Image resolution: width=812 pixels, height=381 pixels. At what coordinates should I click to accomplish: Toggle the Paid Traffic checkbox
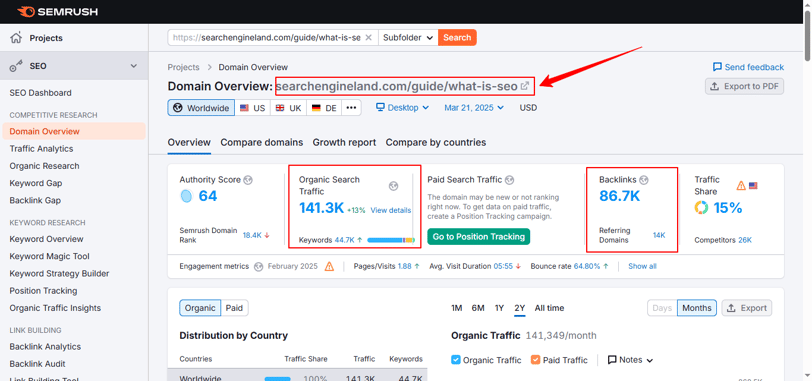(535, 360)
